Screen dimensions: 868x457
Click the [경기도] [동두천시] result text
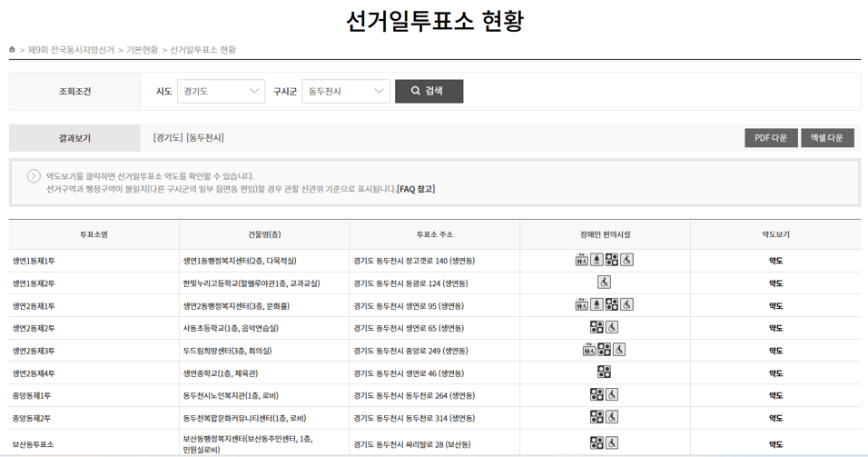(x=189, y=138)
